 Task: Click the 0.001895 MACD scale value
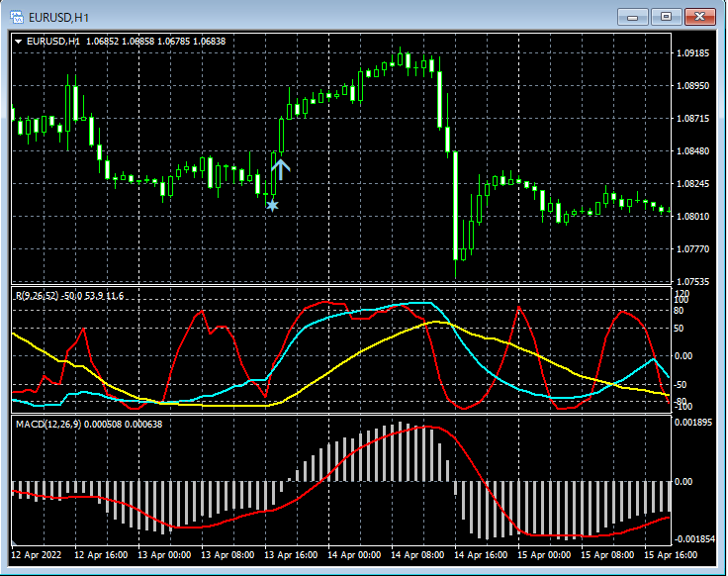[x=693, y=423]
